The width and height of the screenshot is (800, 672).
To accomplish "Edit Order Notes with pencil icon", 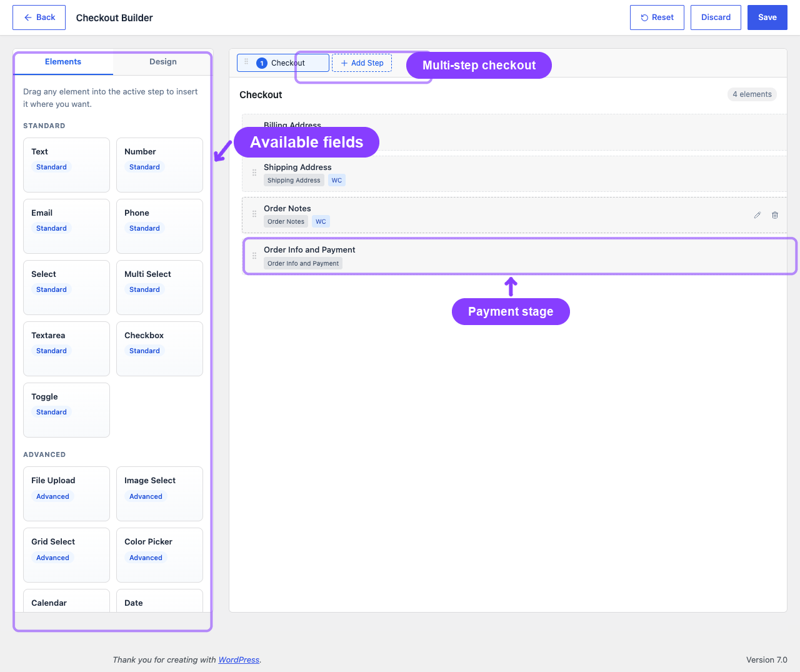I will (757, 215).
